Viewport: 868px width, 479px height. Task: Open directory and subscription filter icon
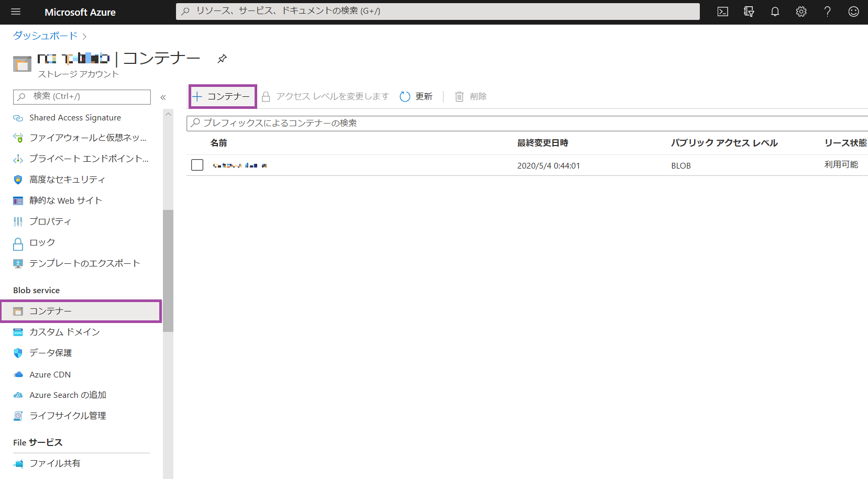point(749,12)
